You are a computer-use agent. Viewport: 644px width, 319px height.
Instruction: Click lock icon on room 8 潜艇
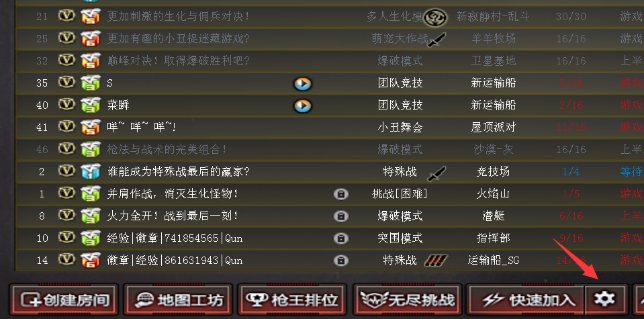(341, 216)
